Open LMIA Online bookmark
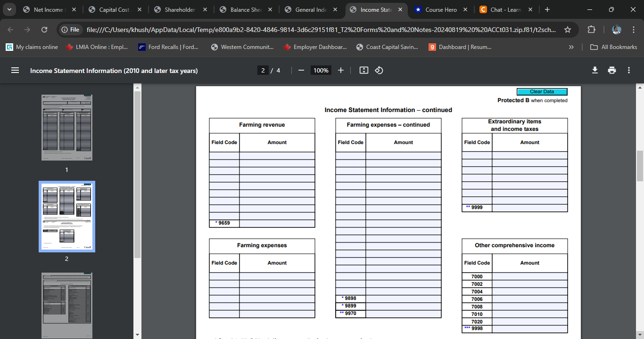Screen dimensions: 644x339 tap(97, 47)
